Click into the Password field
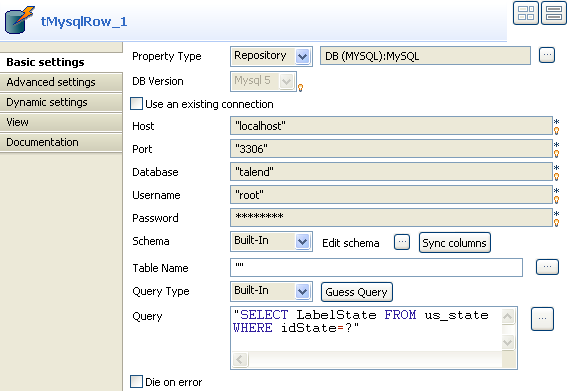 (392, 218)
